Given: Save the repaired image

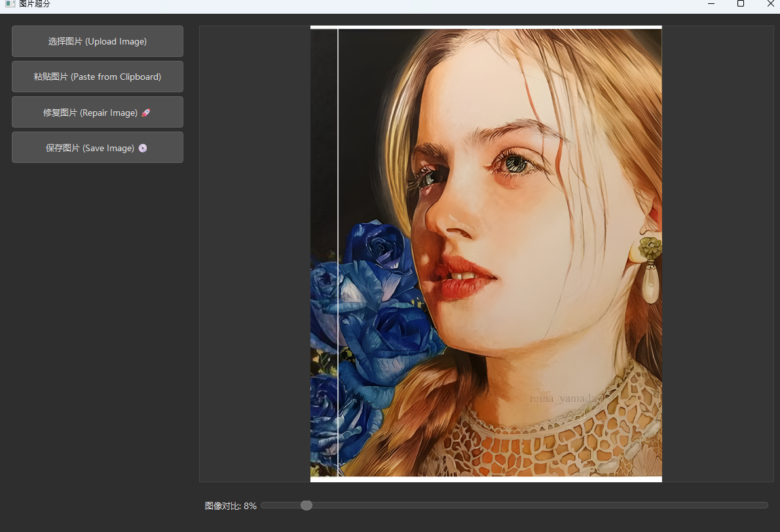Looking at the screenshot, I should 98,148.
